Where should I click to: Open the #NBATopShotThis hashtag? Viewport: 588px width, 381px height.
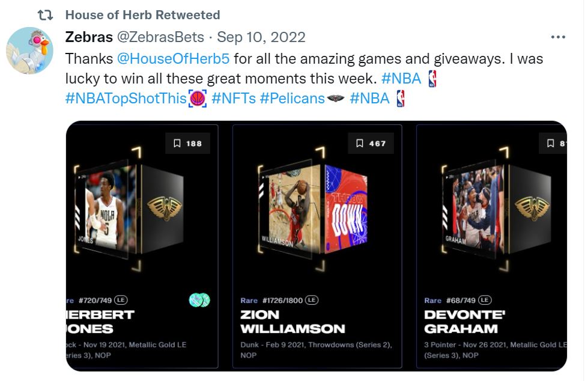point(126,98)
